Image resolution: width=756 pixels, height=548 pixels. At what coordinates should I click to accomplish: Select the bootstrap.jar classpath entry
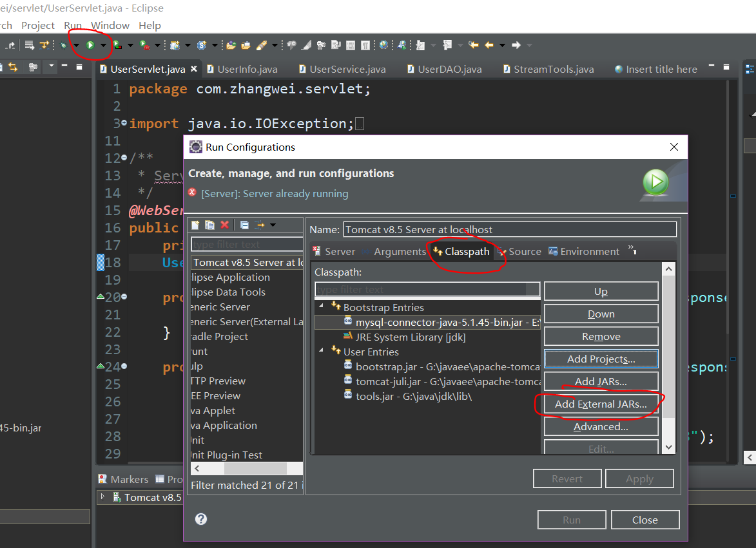pyautogui.click(x=441, y=366)
